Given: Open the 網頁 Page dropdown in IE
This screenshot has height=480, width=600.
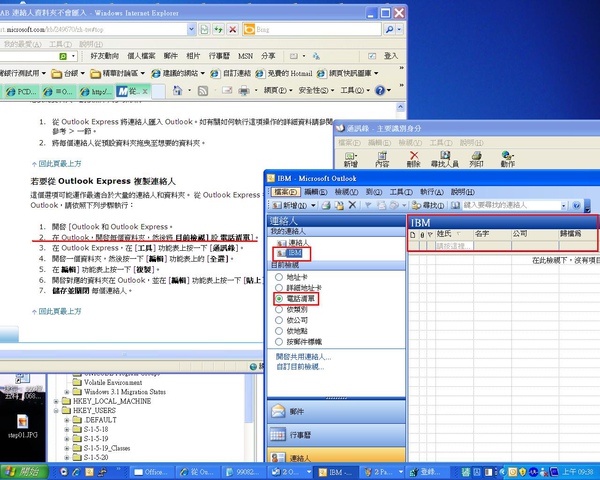Looking at the screenshot, I should point(278,91).
